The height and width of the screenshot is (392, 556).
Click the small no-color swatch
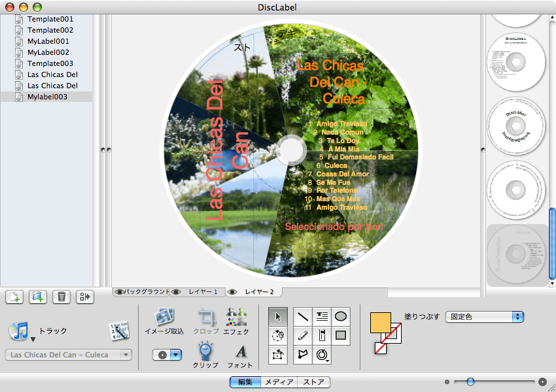(x=381, y=348)
